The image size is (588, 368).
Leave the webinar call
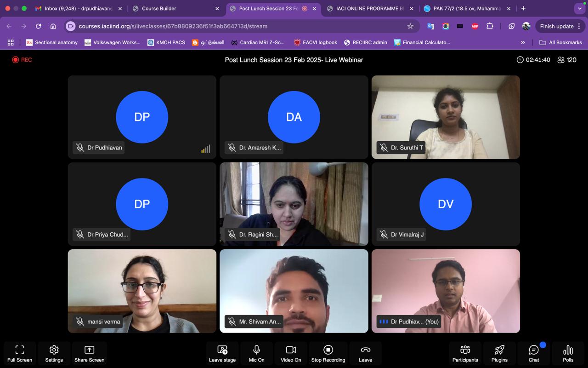365,353
